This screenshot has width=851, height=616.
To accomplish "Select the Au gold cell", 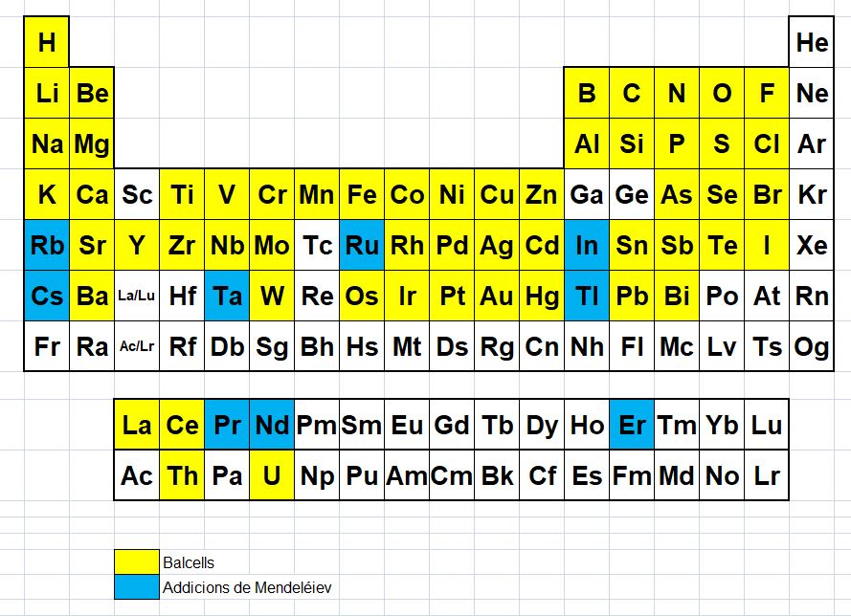I will click(497, 297).
